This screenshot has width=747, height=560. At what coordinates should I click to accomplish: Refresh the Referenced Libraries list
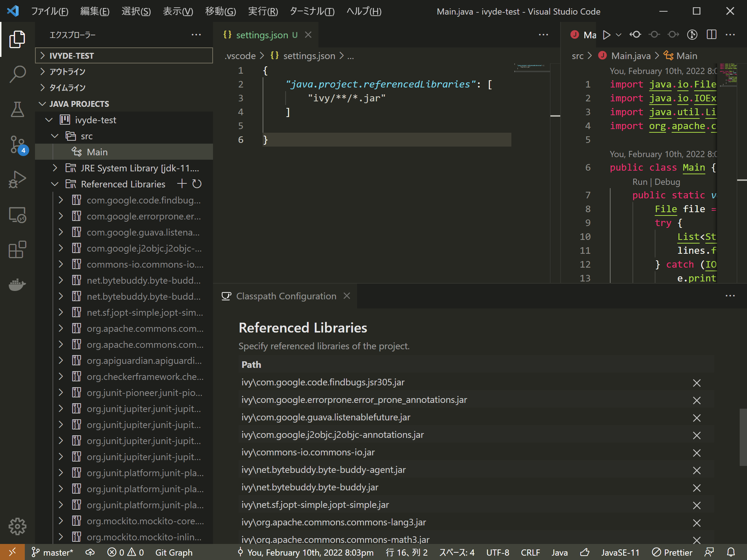click(197, 184)
